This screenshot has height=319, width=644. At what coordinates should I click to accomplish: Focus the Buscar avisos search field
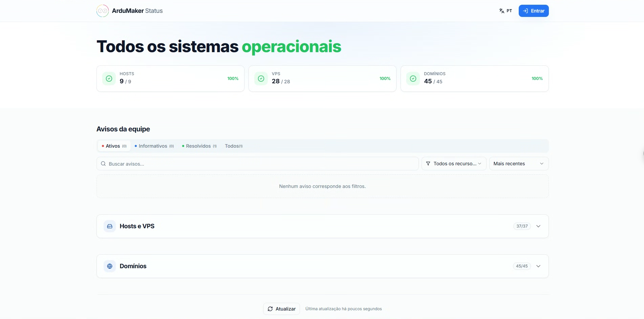[258, 164]
